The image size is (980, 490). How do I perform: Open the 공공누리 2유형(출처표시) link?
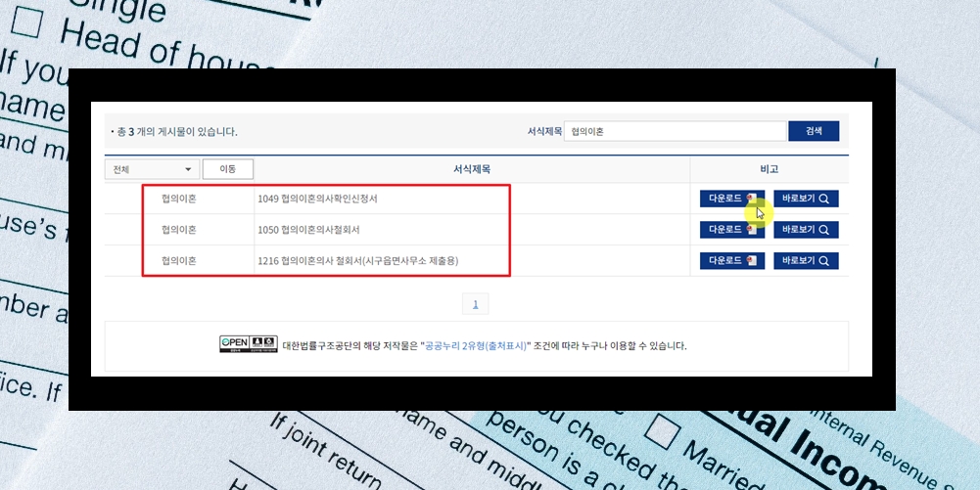tap(476, 346)
